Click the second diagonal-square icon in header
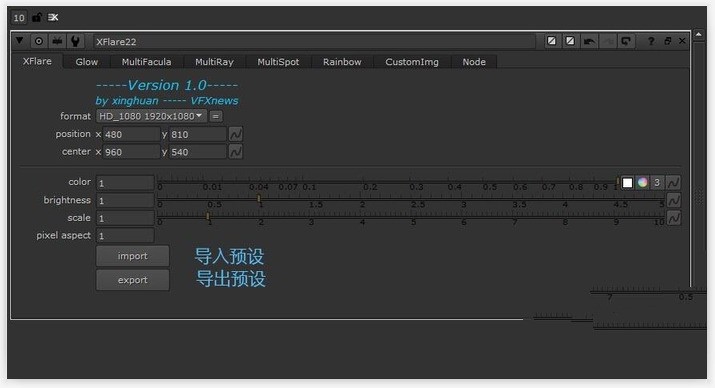 [x=570, y=41]
